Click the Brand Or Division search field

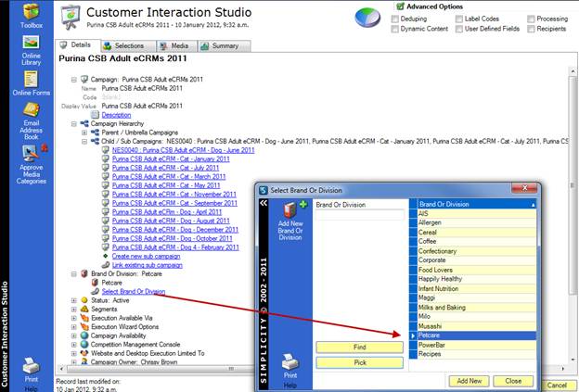[x=360, y=215]
